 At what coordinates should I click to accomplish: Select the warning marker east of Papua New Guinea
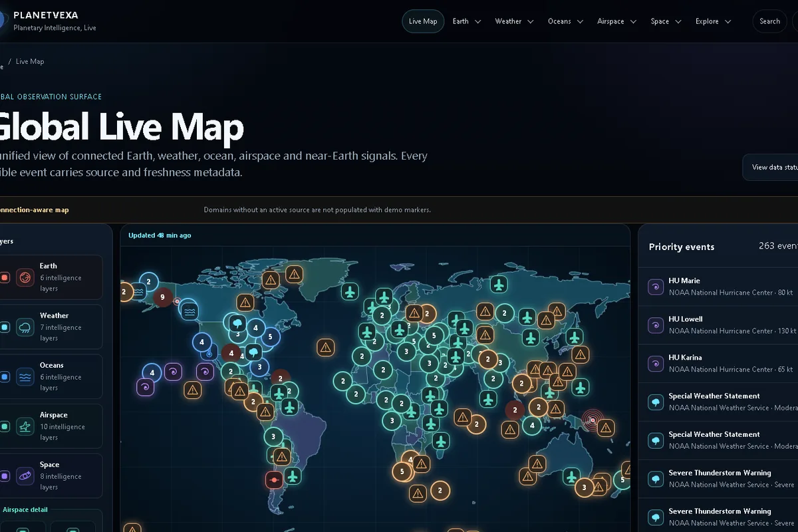point(605,428)
